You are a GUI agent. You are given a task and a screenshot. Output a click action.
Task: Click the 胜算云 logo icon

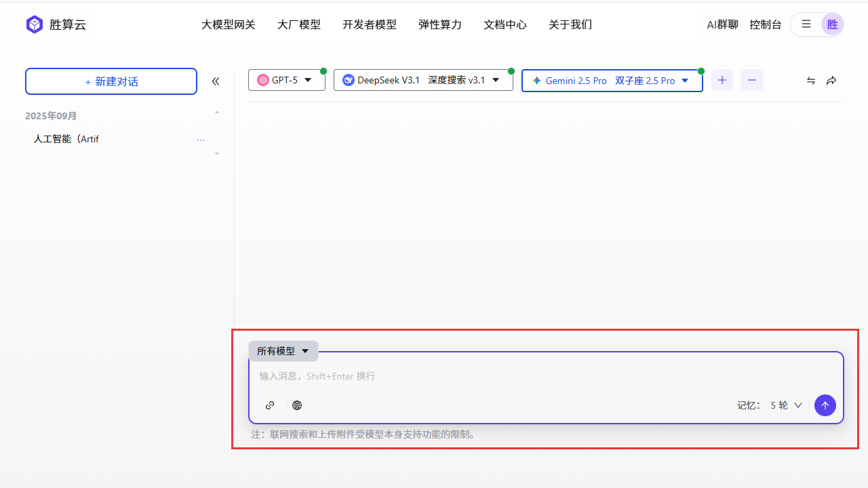tap(35, 24)
